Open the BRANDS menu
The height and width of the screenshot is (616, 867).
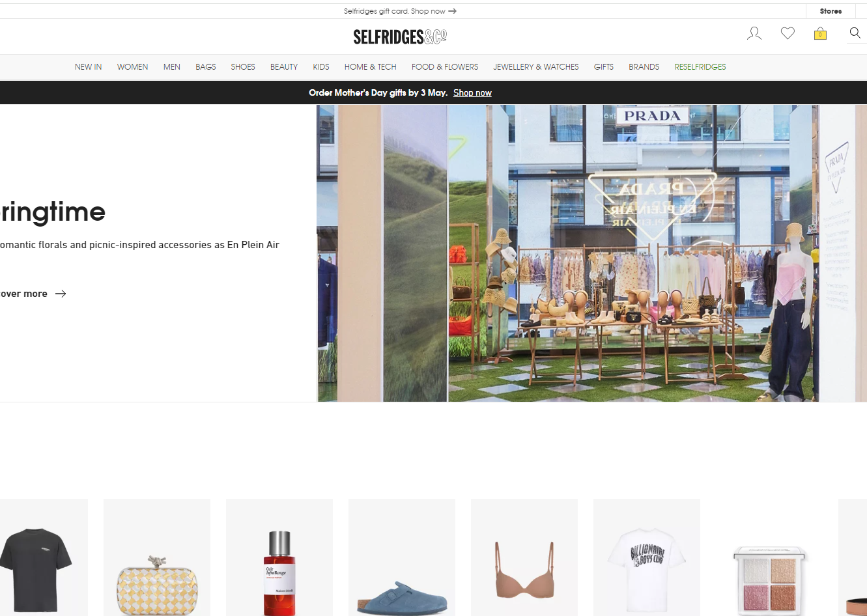(x=644, y=67)
